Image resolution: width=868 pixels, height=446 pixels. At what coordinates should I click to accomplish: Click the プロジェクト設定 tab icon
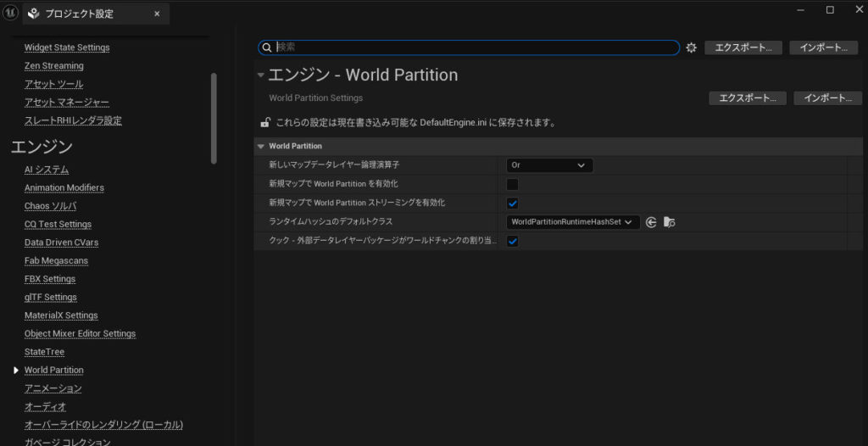tap(33, 14)
